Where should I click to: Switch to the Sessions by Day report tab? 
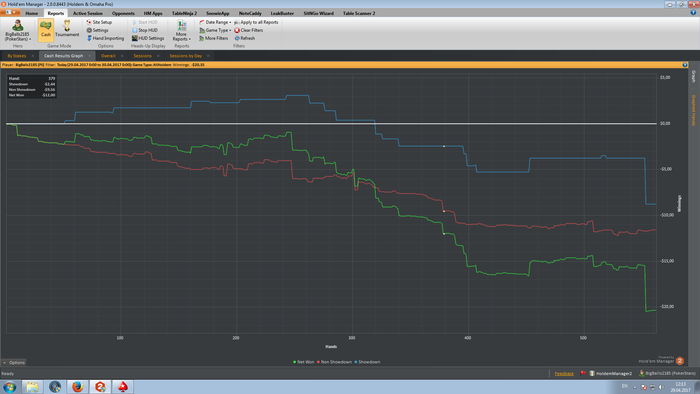(186, 56)
